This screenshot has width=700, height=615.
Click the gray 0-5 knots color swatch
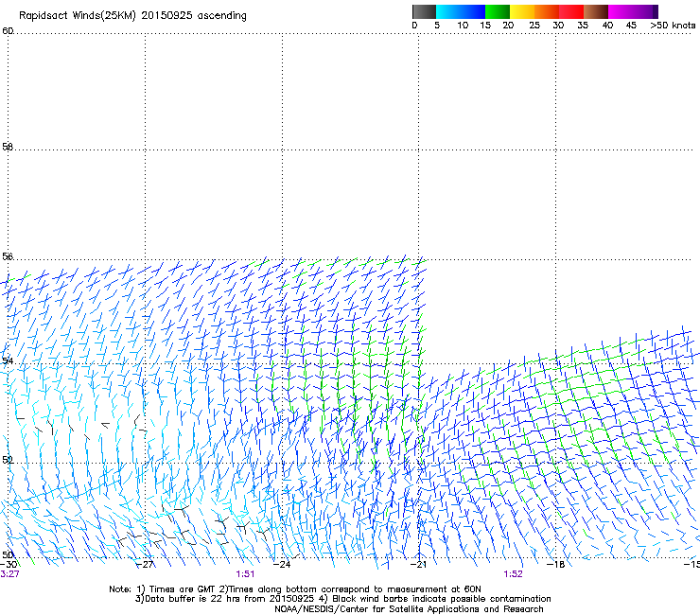tap(424, 11)
